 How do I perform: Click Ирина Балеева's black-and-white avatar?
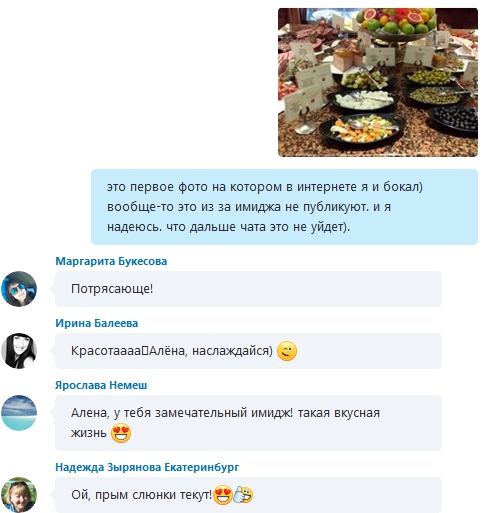point(19,351)
